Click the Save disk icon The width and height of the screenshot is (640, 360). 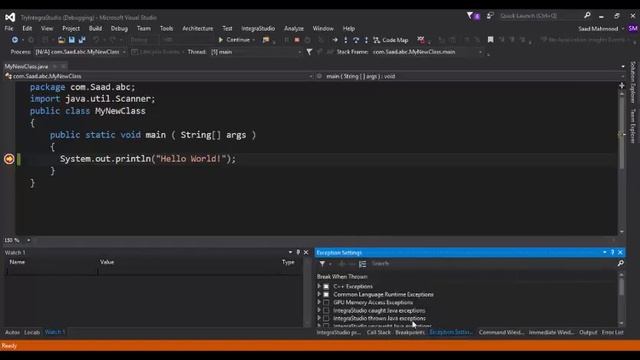71,40
